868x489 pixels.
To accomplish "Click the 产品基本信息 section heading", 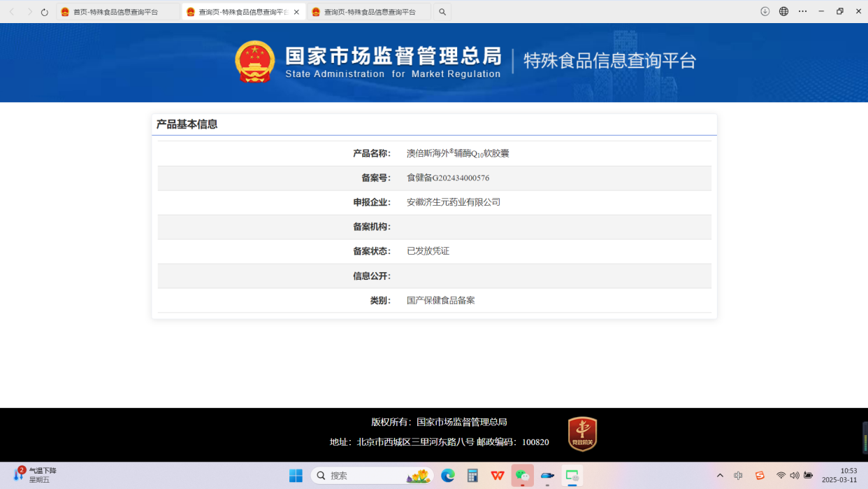I will pyautogui.click(x=187, y=124).
